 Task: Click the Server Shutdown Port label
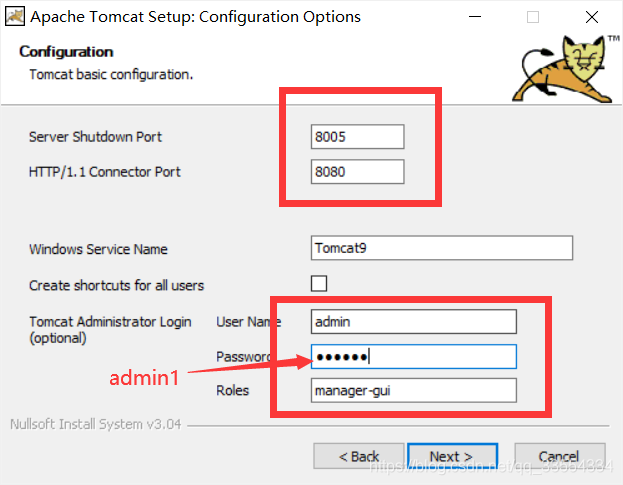pos(95,137)
